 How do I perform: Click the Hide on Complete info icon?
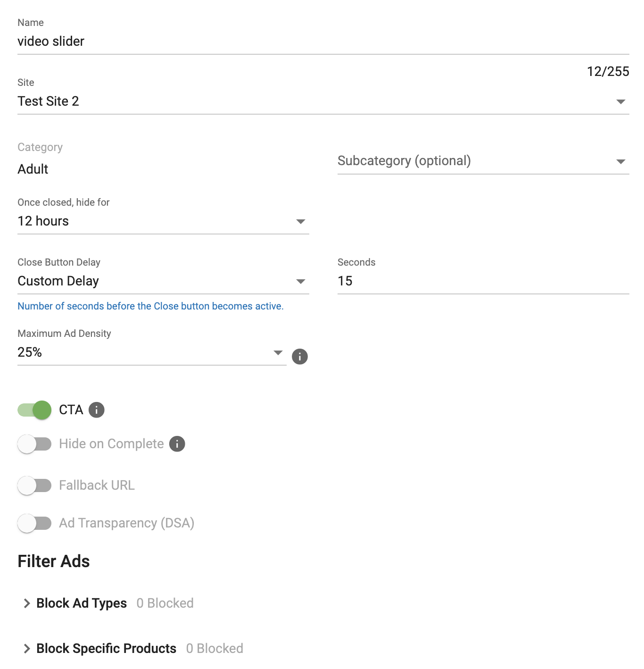point(177,444)
